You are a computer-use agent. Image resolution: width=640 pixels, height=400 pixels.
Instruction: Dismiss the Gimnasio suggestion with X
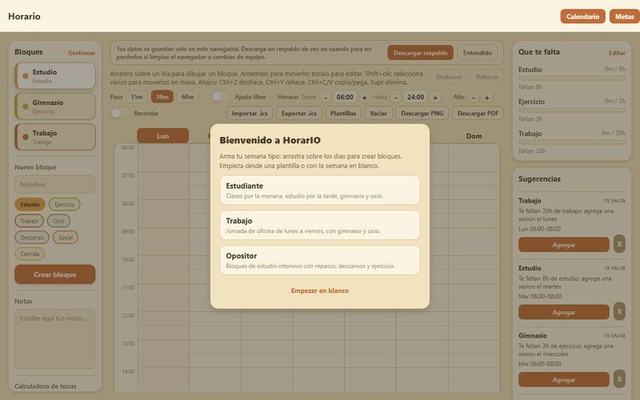click(619, 379)
